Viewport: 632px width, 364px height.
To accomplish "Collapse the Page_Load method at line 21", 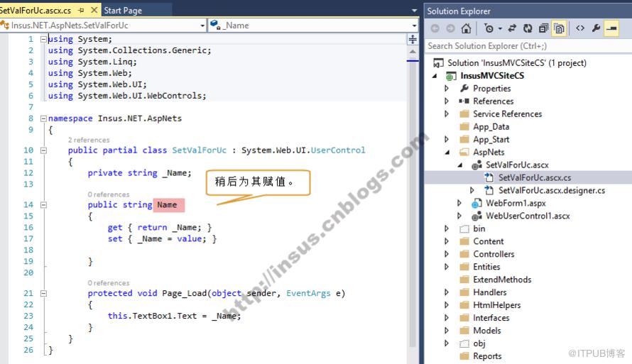I will (x=43, y=294).
